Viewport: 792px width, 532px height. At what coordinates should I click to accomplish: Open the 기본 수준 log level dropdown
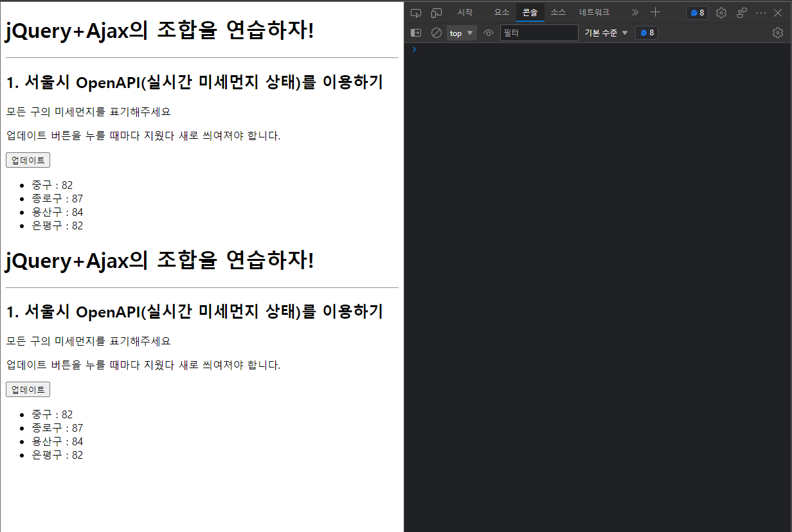click(x=606, y=33)
